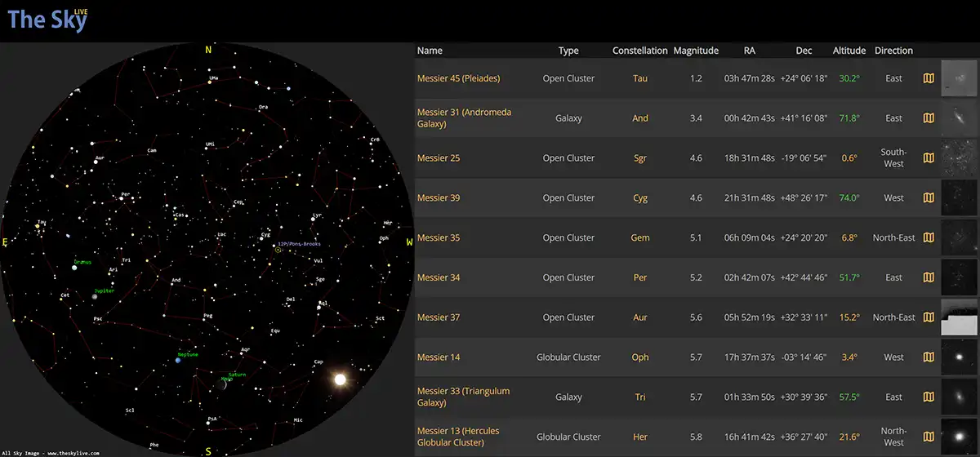Viewport: 980px width, 457px height.
Task: Select comet 12P/Pons-Brooks marker on the chart
Action: click(x=278, y=250)
